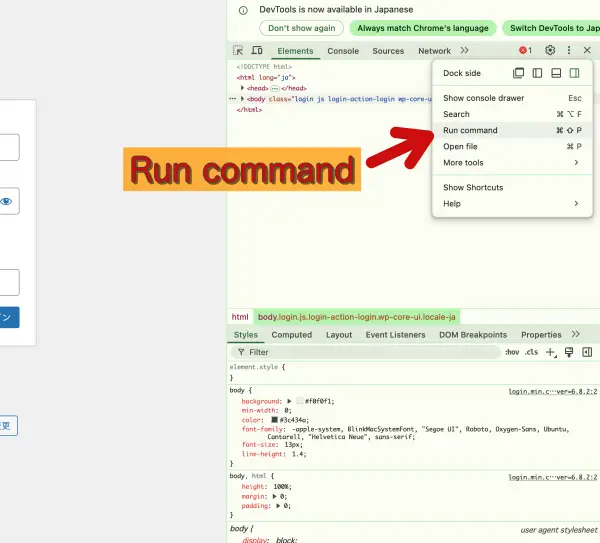Dock DevTools to the bottom
The width and height of the screenshot is (600, 543).
coord(556,73)
